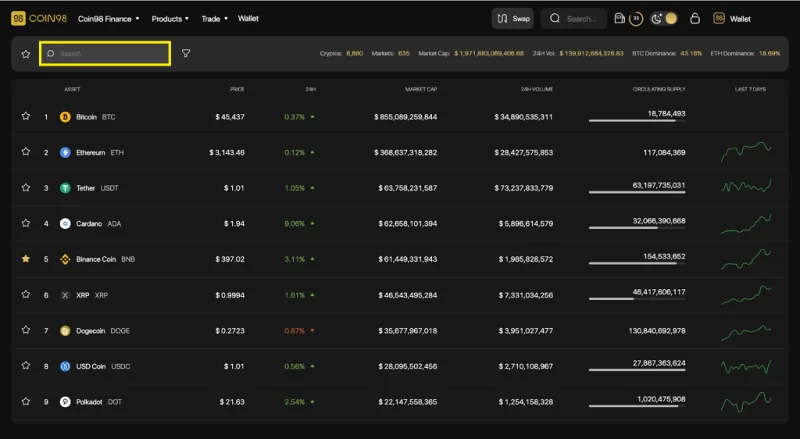
Task: Click the lock icon in header
Action: tap(694, 18)
